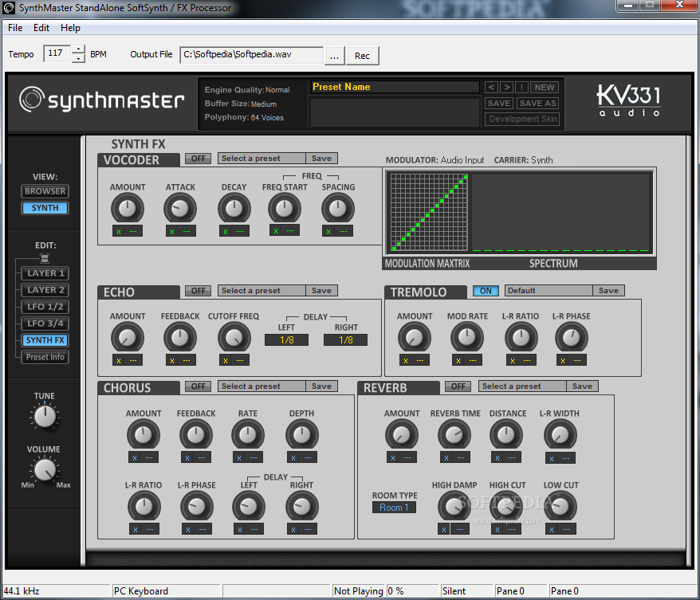
Task: Open Vocoder Select a preset dropdown
Action: (x=262, y=159)
